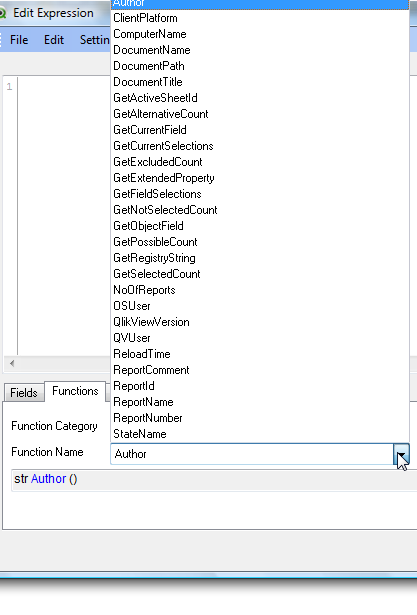The width and height of the screenshot is (417, 615).
Task: Select ReloadTime function
Action: 260,354
